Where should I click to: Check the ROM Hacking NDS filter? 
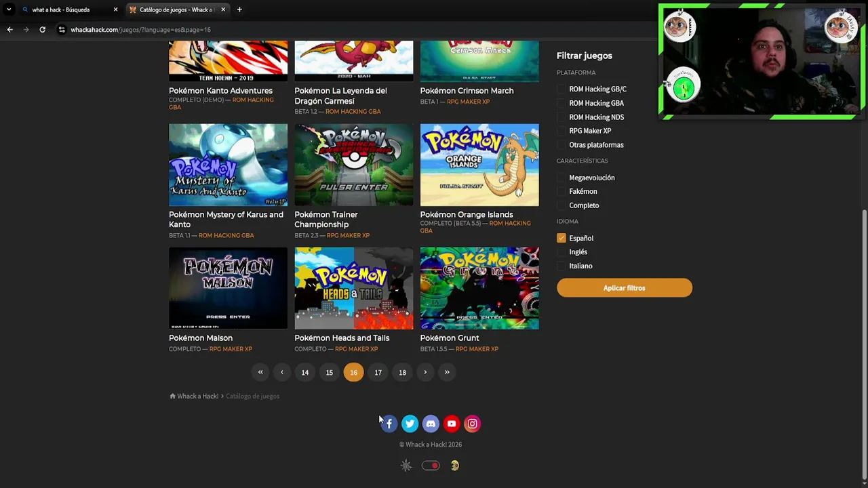pyautogui.click(x=561, y=117)
